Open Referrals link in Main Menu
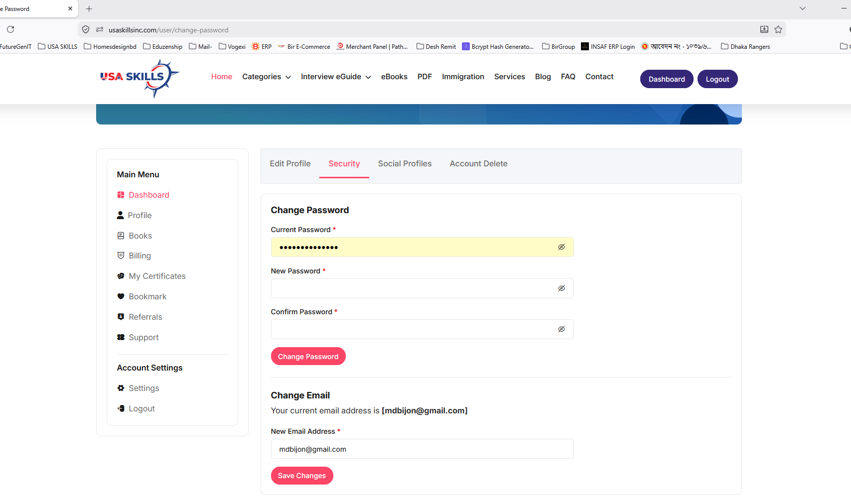Screen dimensions: 851x504 (145, 317)
